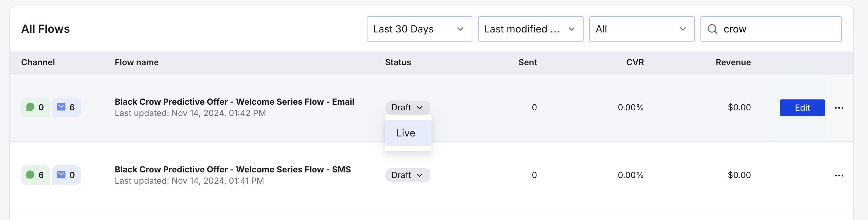This screenshot has height=220, width=868.
Task: Click SMS bubble badge in Email flow row
Action: (35, 108)
